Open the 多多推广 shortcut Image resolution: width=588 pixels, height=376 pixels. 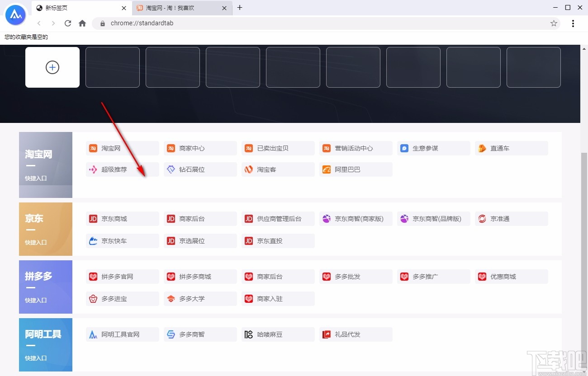[434, 277]
